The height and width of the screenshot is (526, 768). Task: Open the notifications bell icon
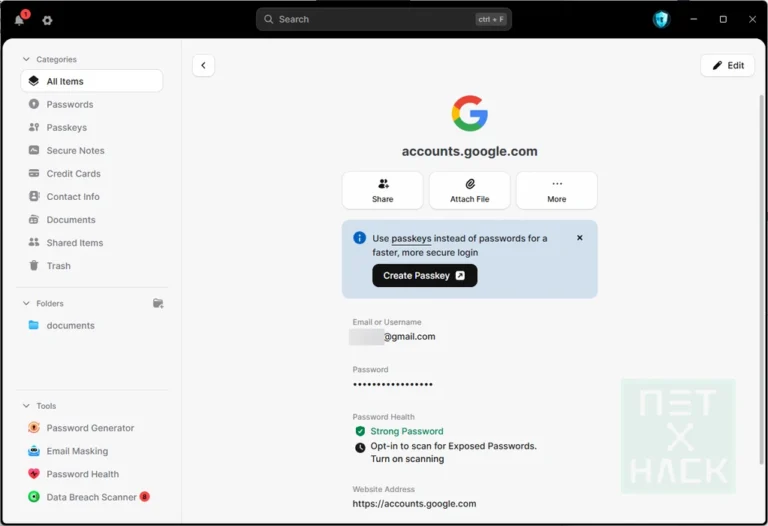pos(19,20)
